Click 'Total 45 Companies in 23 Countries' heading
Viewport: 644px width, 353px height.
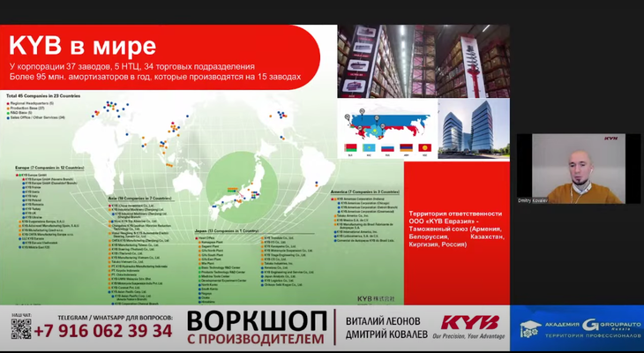coord(43,96)
